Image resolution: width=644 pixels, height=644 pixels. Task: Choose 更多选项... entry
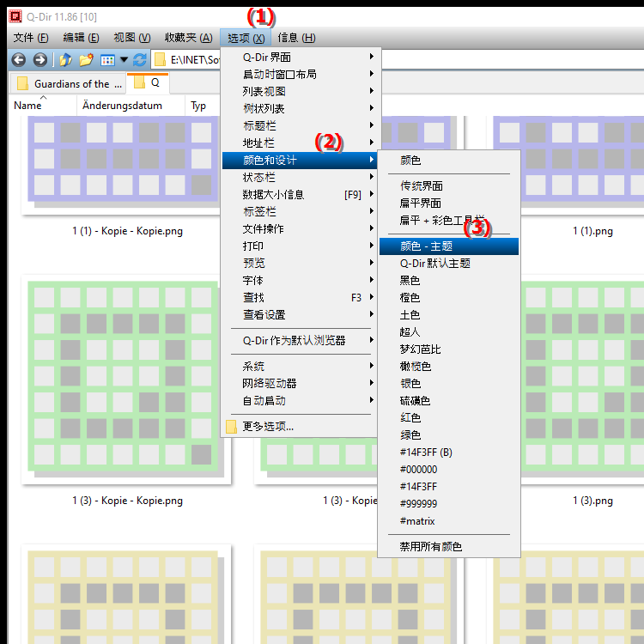coord(300,427)
